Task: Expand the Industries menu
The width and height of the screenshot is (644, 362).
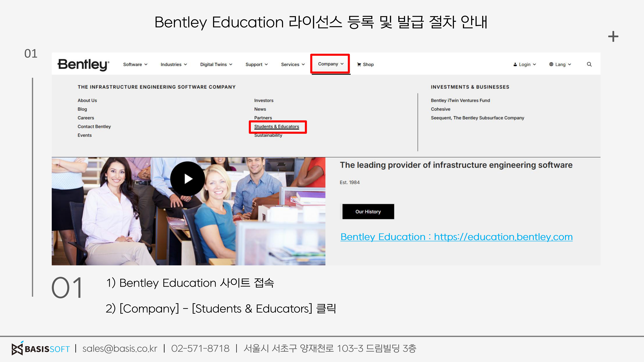Action: [174, 64]
